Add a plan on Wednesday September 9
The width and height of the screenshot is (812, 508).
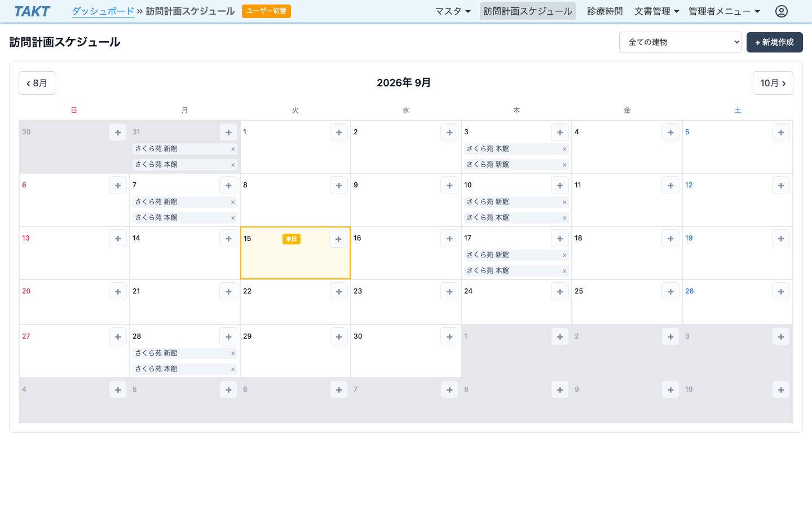pyautogui.click(x=449, y=185)
